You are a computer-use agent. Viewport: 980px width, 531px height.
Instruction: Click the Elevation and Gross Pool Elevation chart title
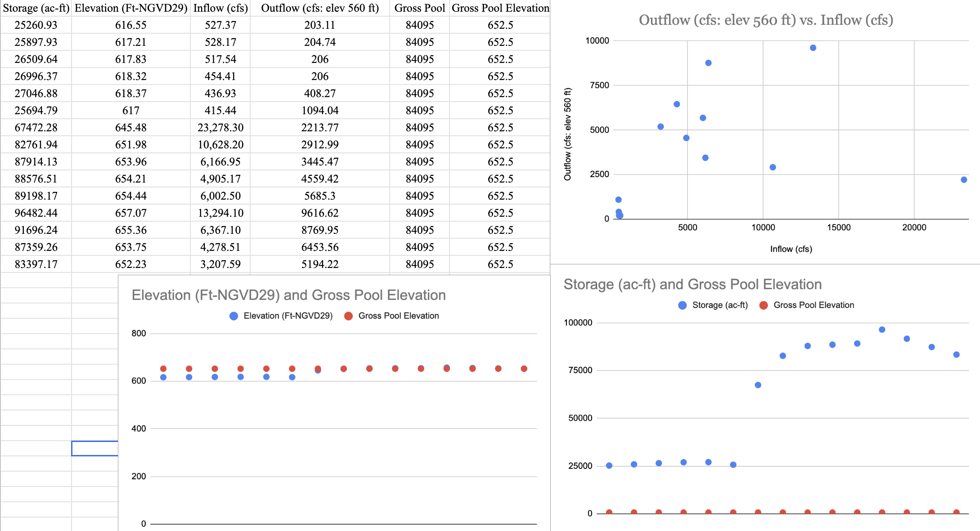pyautogui.click(x=288, y=295)
